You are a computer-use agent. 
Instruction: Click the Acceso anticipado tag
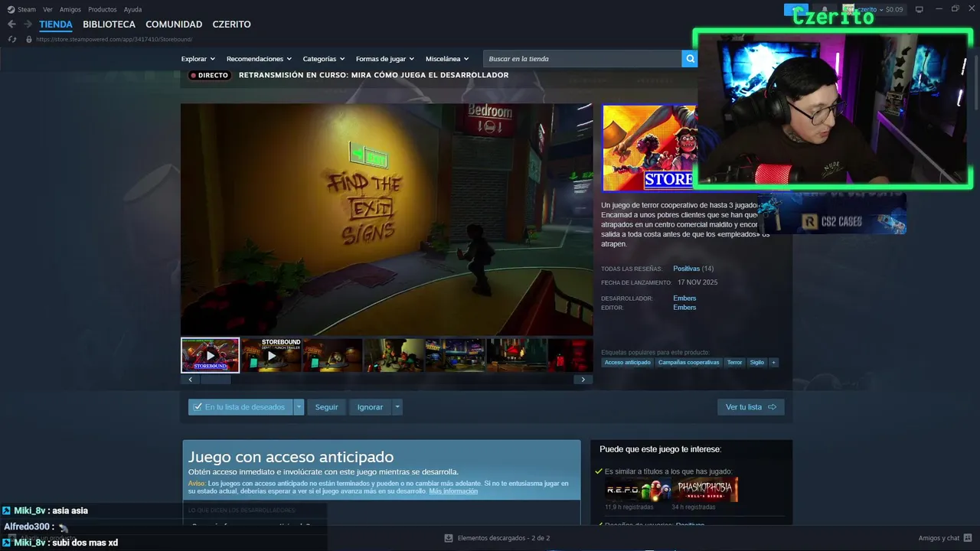[627, 363]
